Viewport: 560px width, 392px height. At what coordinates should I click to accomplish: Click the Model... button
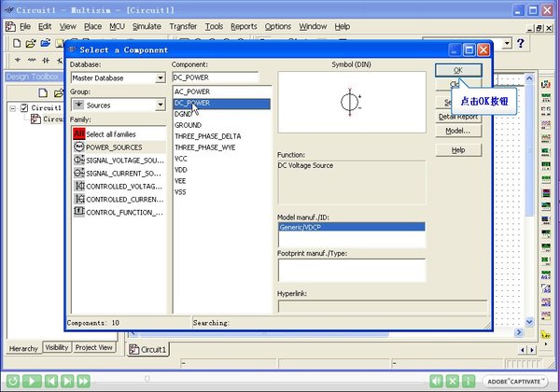pos(458,131)
